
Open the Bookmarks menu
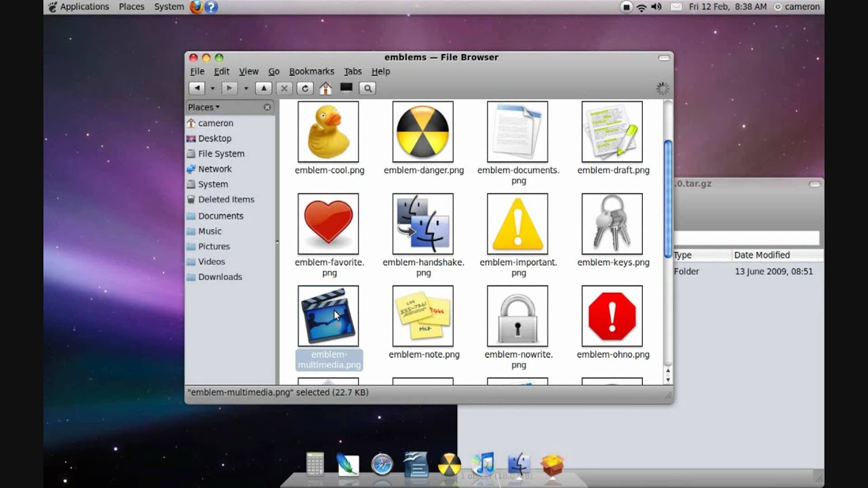click(312, 71)
